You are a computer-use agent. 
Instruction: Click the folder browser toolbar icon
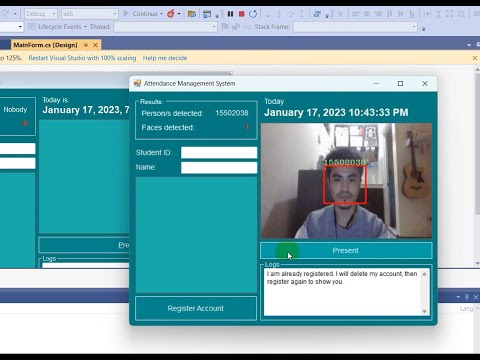click(x=192, y=14)
